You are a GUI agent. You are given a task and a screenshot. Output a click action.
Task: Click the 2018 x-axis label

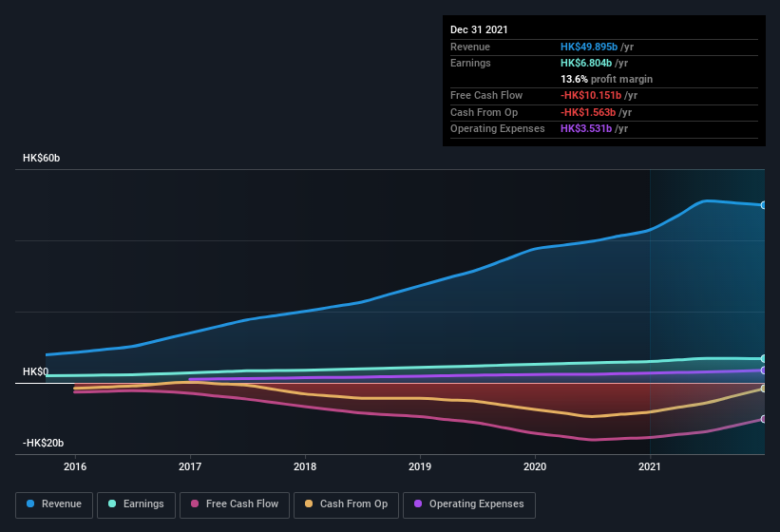[x=305, y=466]
